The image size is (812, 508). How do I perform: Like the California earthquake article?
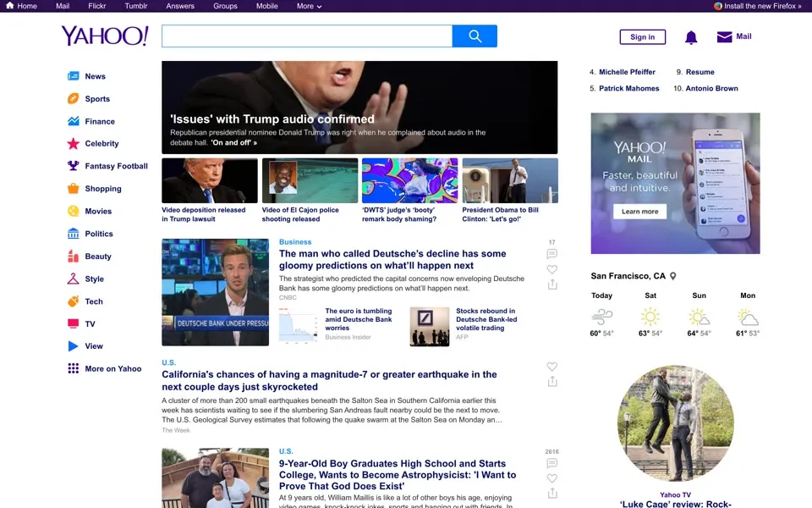point(552,367)
